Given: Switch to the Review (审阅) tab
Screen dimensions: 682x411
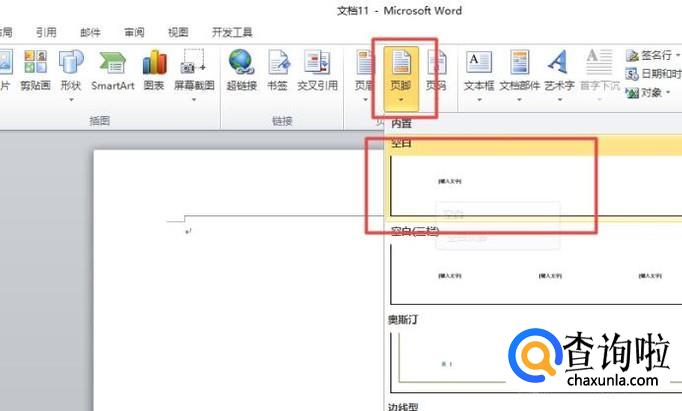Looking at the screenshot, I should tap(134, 32).
